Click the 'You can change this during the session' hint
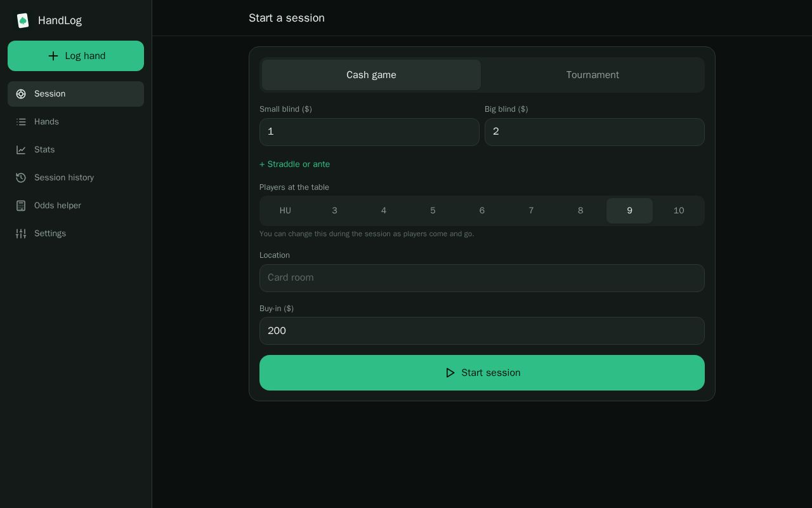This screenshot has width=812, height=508. (x=367, y=234)
